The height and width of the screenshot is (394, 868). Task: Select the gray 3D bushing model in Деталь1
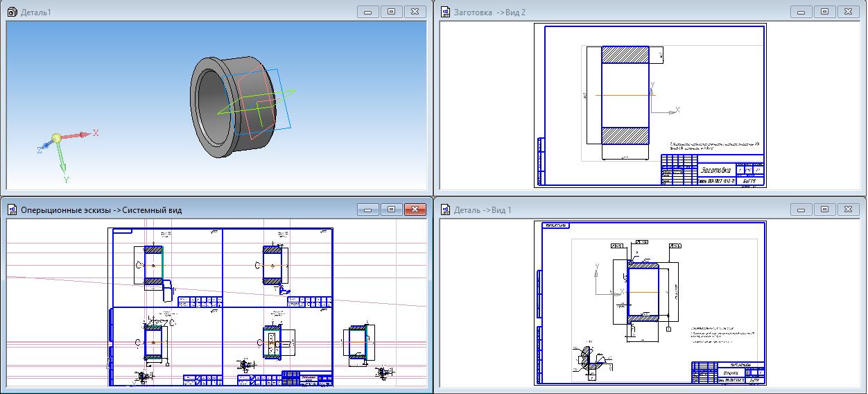click(233, 108)
